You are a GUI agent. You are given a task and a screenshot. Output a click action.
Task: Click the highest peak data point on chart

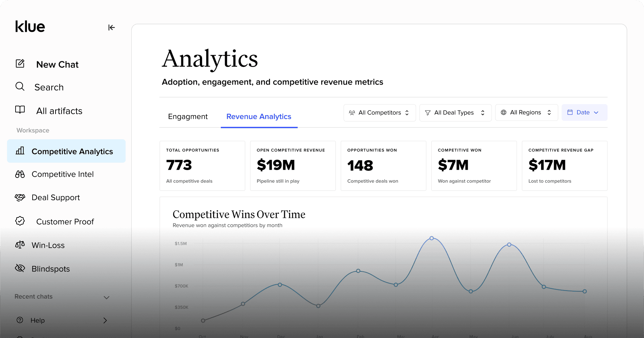pyautogui.click(x=432, y=238)
